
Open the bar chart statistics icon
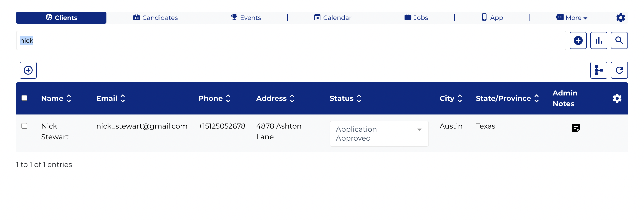click(599, 40)
